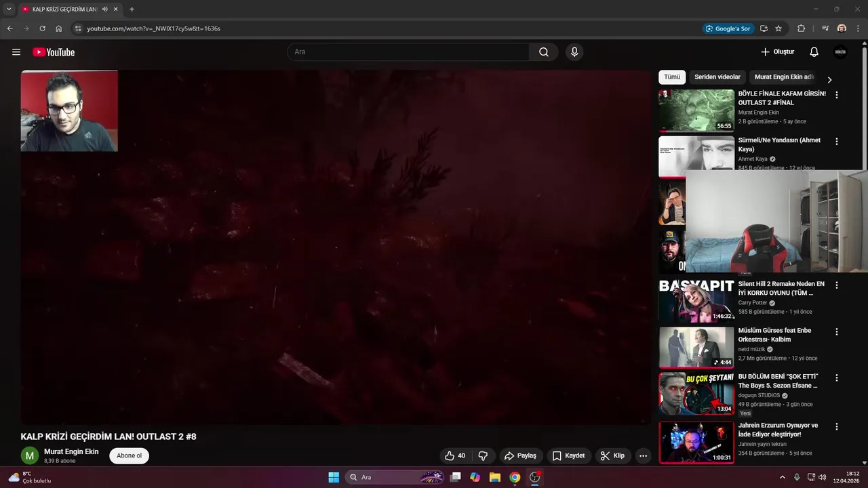View site information in the address bar

click(x=78, y=28)
